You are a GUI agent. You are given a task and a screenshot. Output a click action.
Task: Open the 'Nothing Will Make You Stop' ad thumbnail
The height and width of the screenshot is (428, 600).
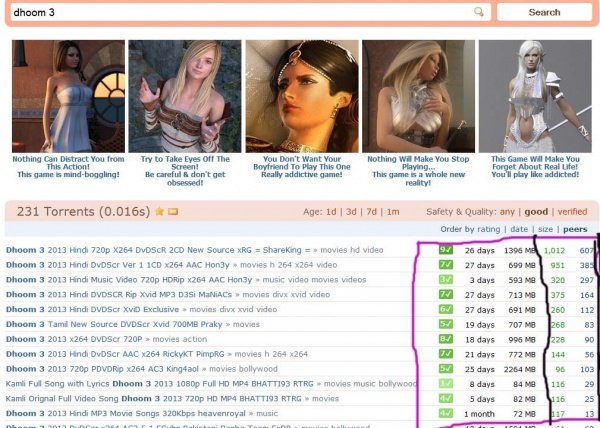tap(418, 96)
